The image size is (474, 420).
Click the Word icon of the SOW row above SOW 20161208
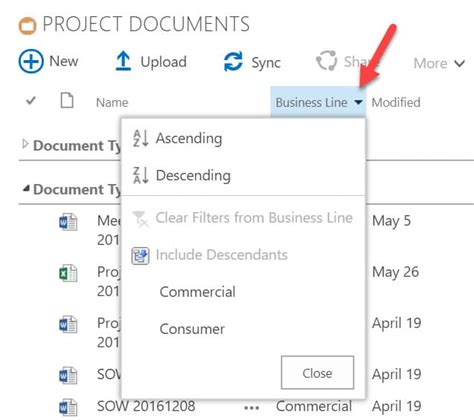point(68,376)
